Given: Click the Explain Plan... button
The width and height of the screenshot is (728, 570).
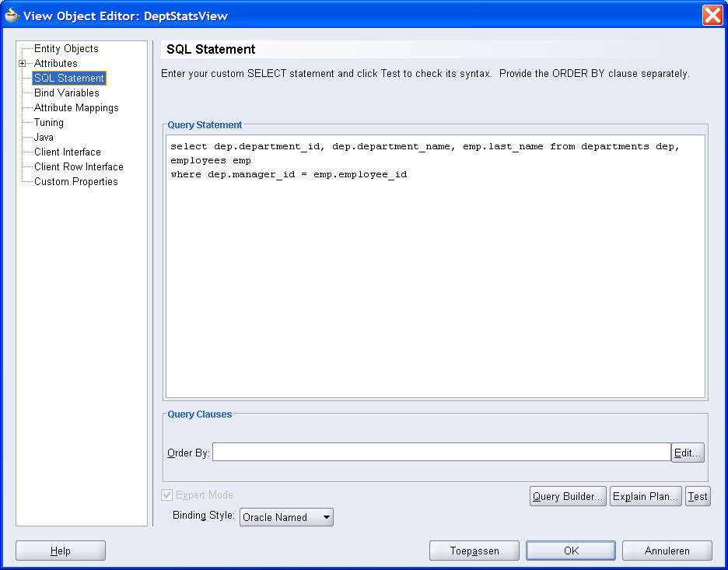Looking at the screenshot, I should [646, 496].
